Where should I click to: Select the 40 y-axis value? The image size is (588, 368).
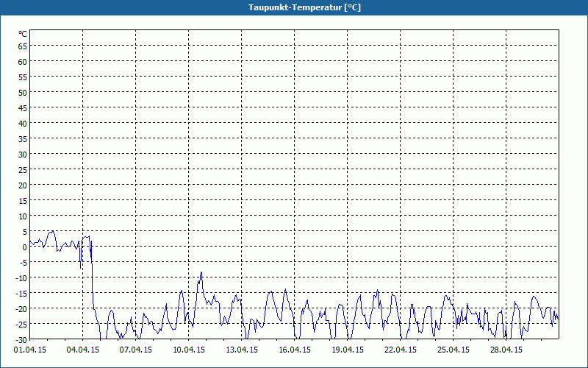[x=23, y=123]
